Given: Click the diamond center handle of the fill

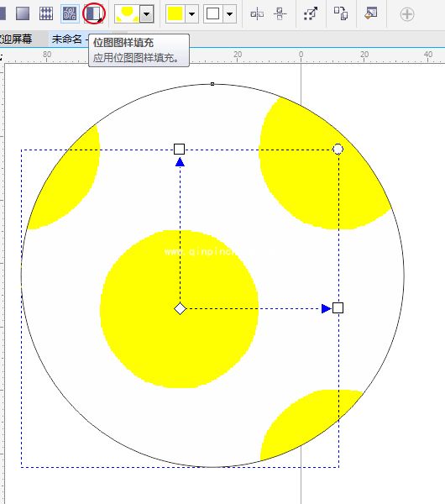Looking at the screenshot, I should tap(180, 308).
